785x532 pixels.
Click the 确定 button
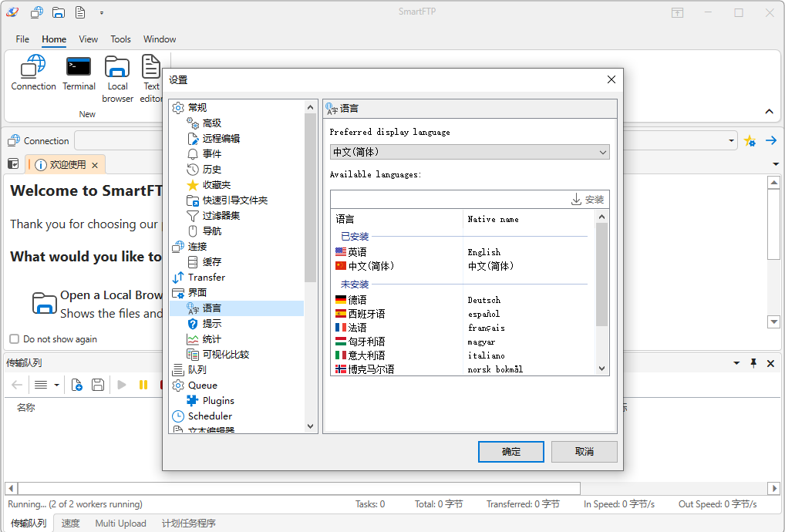(511, 451)
